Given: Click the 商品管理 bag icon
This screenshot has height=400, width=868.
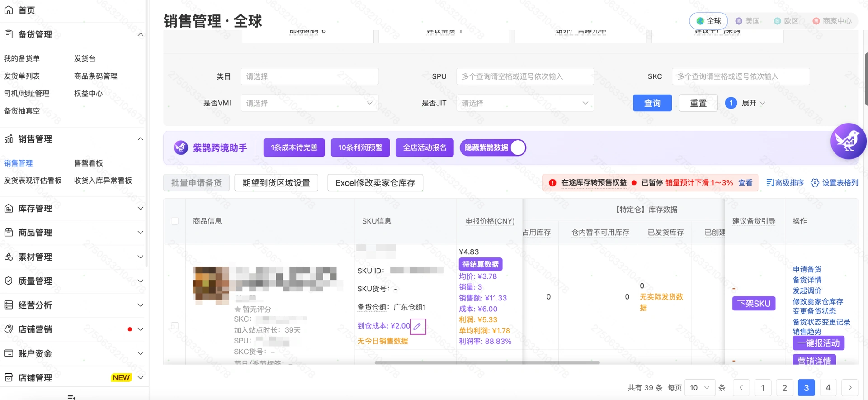Looking at the screenshot, I should pos(9,232).
